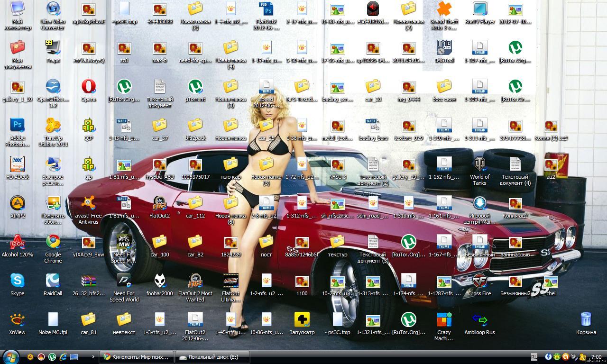The width and height of the screenshot is (607, 364).
Task: Open the нью кар folder
Action: (x=231, y=168)
